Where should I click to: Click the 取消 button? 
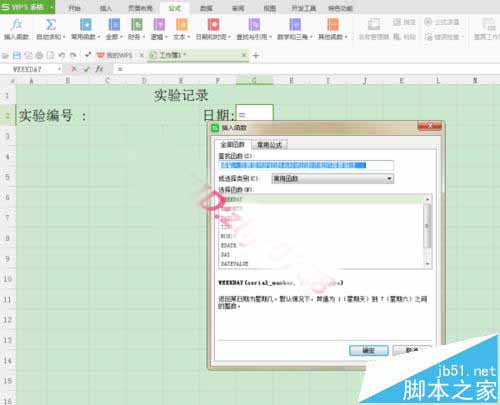(412, 350)
